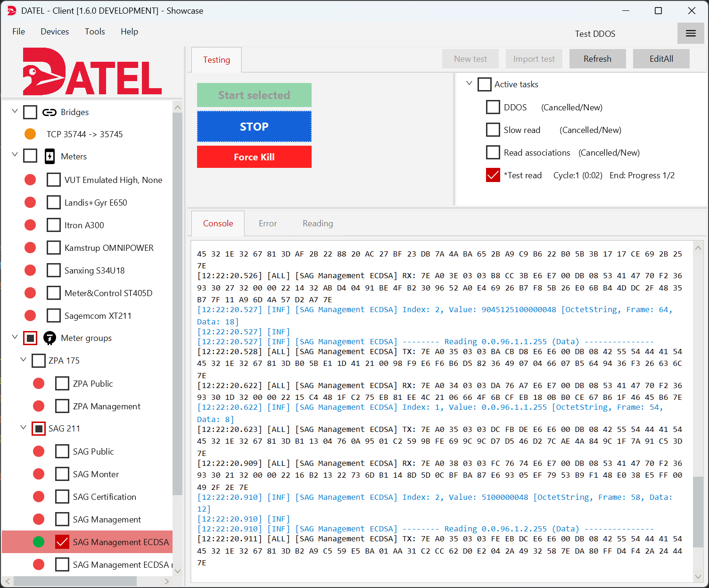The height and width of the screenshot is (588, 709).
Task: Click red status dot beside ZPA Public
Action: (39, 383)
